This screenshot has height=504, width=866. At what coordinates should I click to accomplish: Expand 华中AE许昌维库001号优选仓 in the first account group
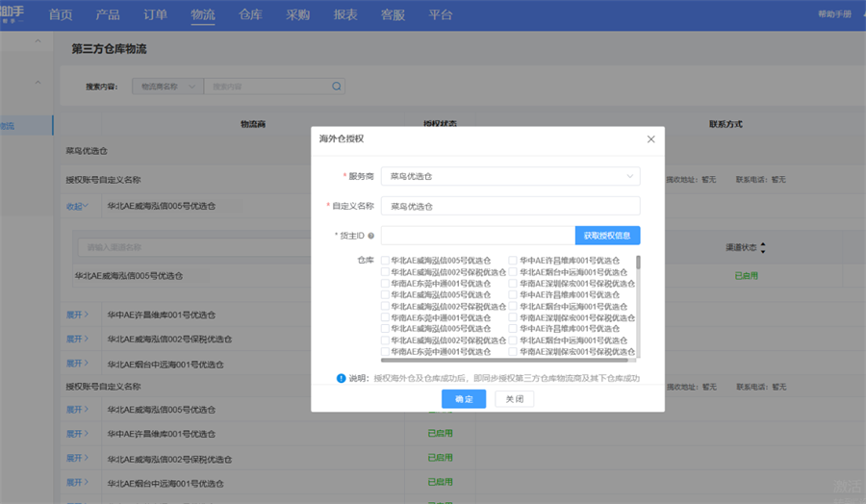(x=77, y=315)
